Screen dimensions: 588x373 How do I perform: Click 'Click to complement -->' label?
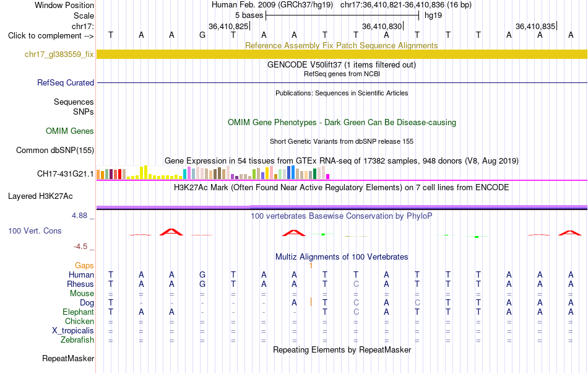point(51,36)
